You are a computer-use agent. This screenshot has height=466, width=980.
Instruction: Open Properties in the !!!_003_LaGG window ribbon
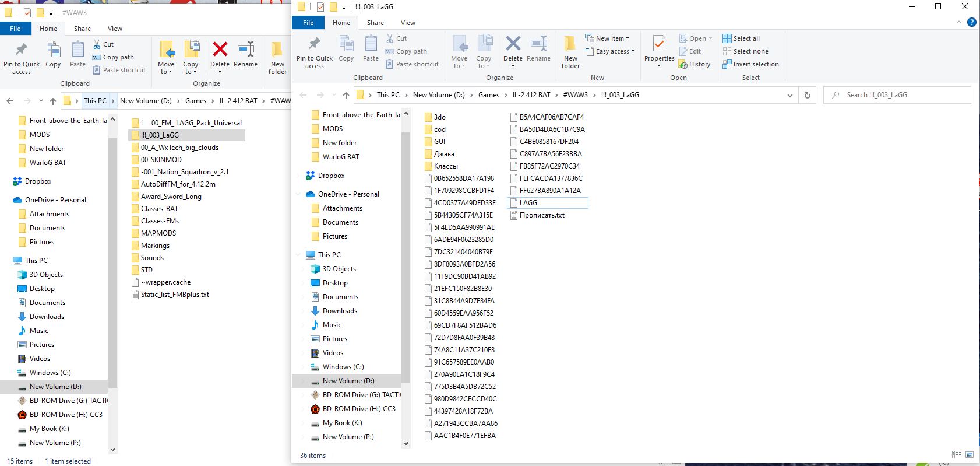659,51
